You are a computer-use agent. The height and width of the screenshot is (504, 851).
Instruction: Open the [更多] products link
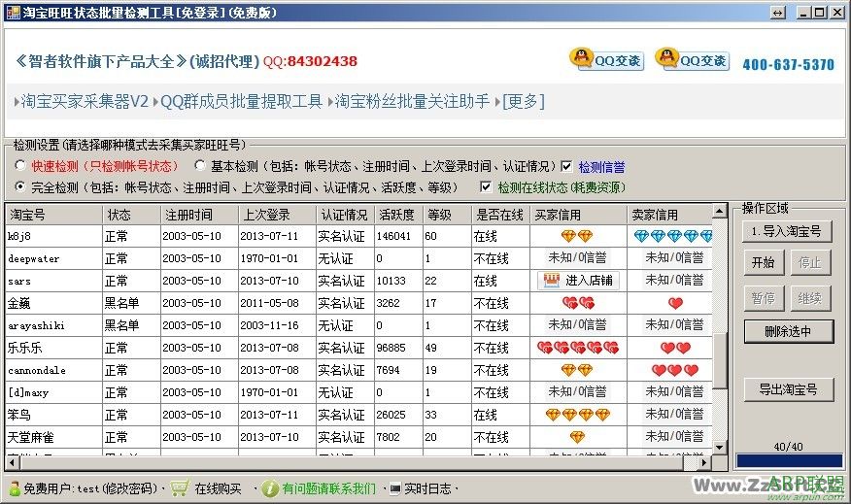(524, 101)
